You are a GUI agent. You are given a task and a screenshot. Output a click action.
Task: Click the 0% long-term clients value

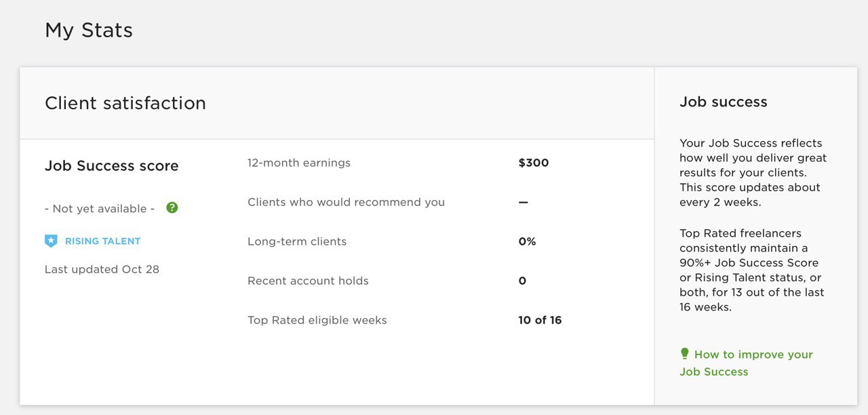coord(527,241)
